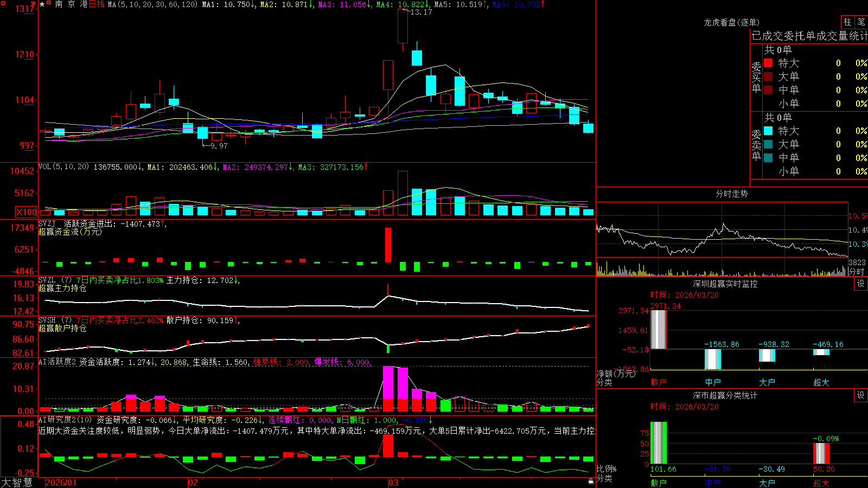This screenshot has height=488, width=868.
Task: Click the -938.32 大户 bar
Action: click(x=767, y=355)
